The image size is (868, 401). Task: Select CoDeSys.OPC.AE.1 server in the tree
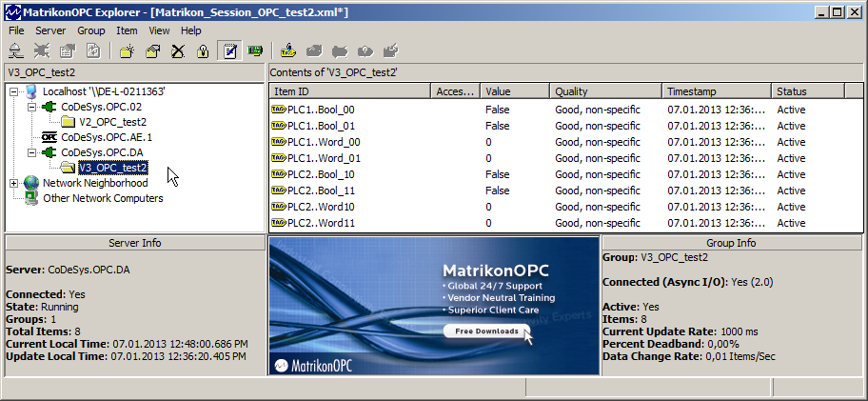107,137
